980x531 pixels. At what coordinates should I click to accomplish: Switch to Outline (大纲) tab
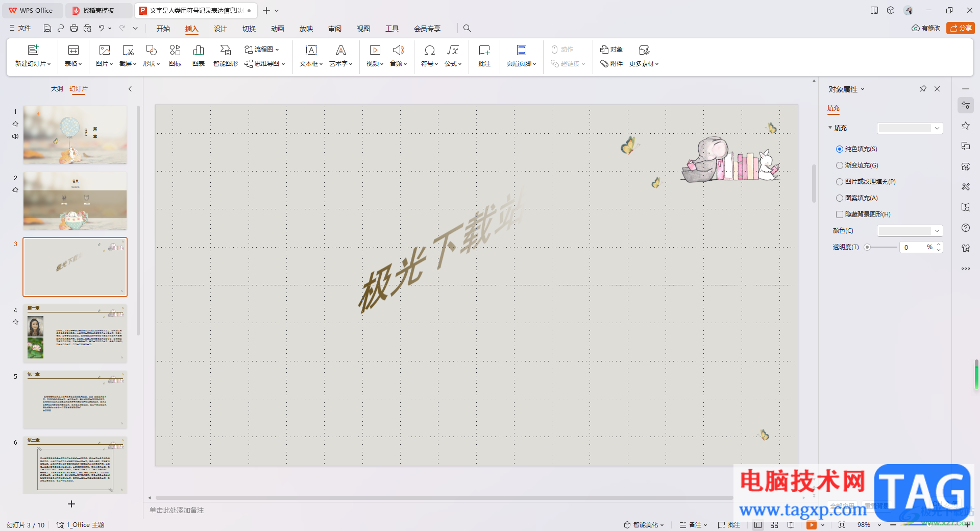(x=57, y=89)
